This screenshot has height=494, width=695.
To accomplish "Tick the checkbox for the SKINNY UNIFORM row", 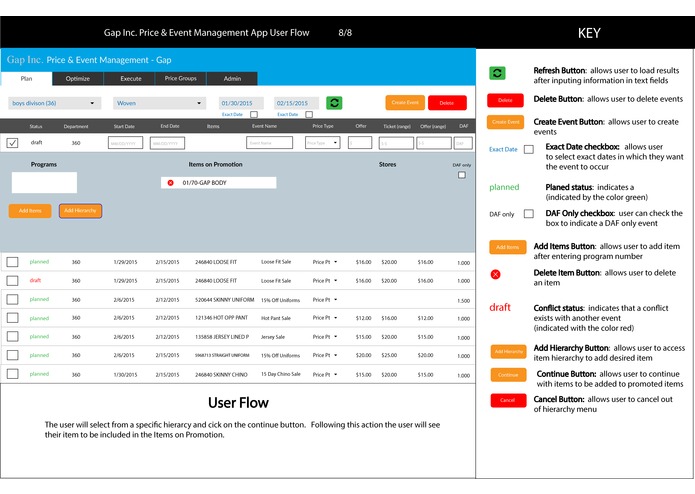I will pos(12,300).
